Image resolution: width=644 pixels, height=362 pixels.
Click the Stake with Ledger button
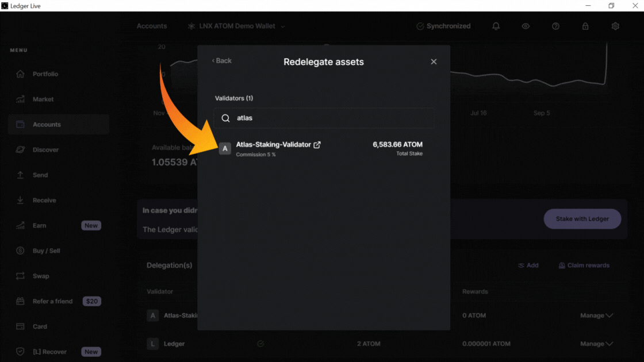(582, 219)
